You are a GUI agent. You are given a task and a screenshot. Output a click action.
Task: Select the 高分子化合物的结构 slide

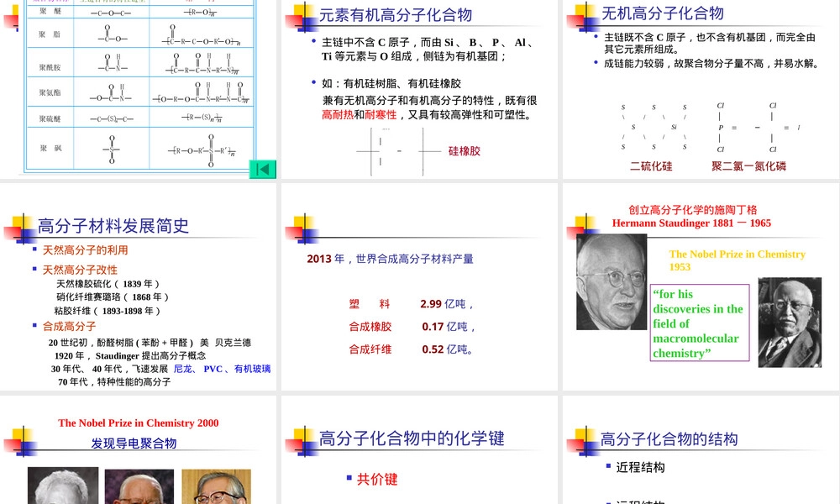click(x=701, y=450)
